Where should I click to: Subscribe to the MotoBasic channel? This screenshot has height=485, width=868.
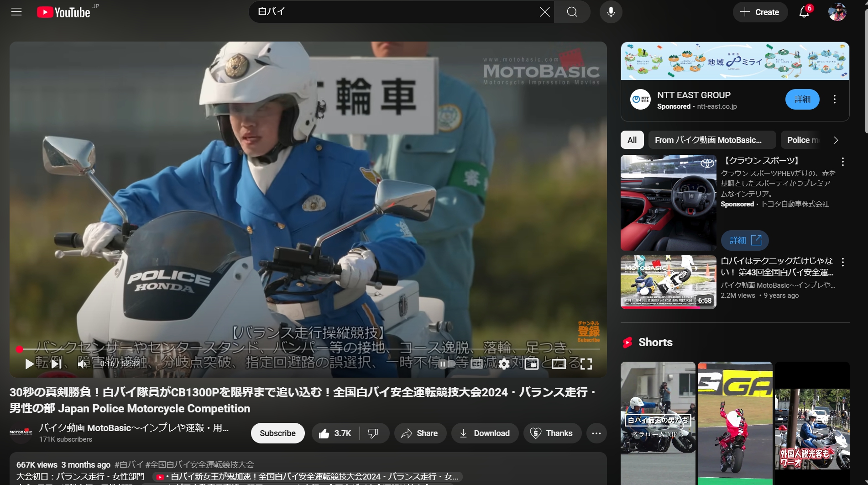pos(277,433)
